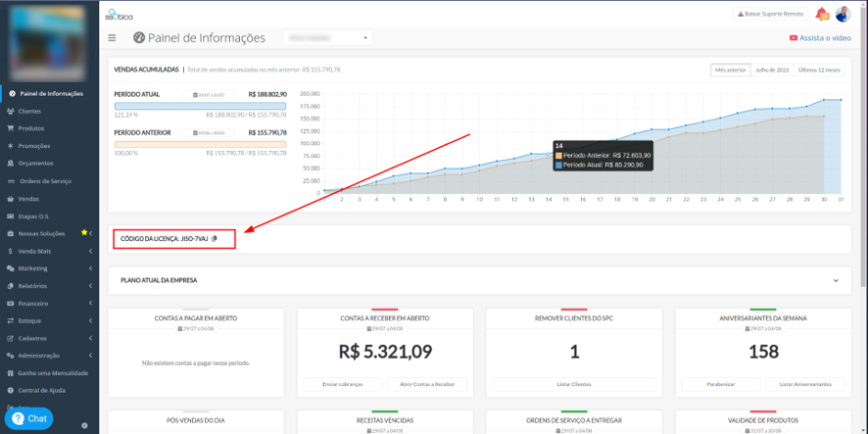Click the ssOtica logo
Viewport: 868px width, 434px height.
pyautogui.click(x=119, y=15)
